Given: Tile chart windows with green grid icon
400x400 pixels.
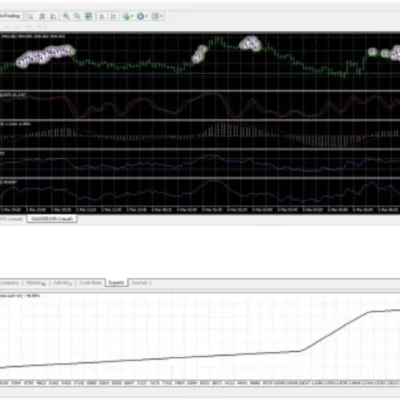Looking at the screenshot, I should coord(88,16).
